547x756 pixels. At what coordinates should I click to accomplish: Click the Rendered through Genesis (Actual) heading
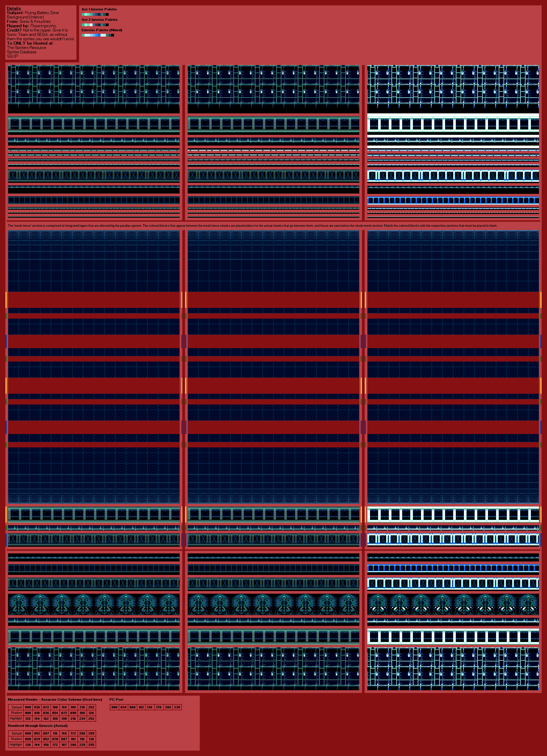point(38,726)
